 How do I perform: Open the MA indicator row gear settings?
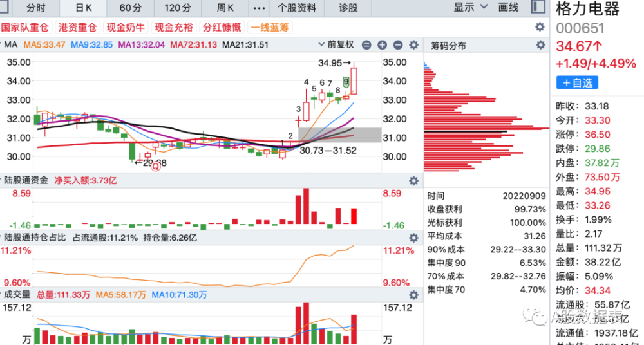click(x=413, y=45)
